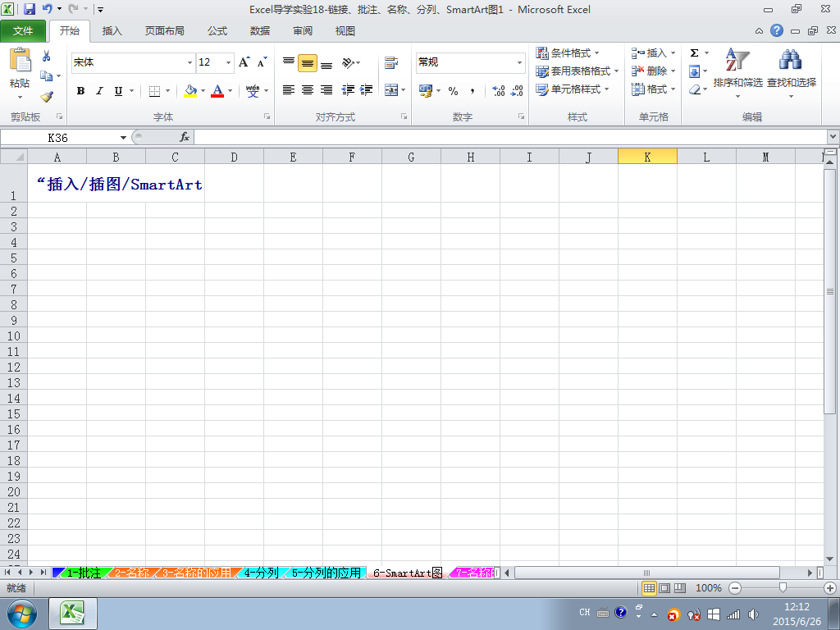Apply cell borders icon
Image resolution: width=840 pixels, height=630 pixels.
154,91
